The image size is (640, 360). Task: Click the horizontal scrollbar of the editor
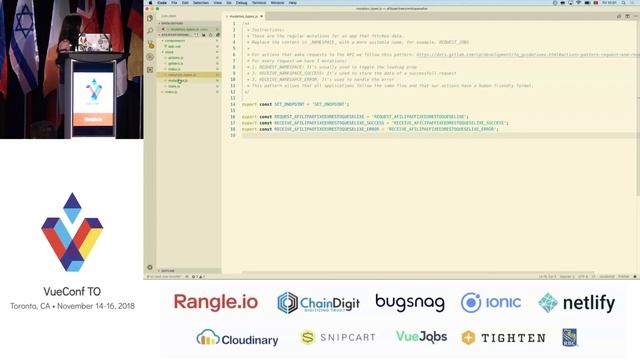418,272
